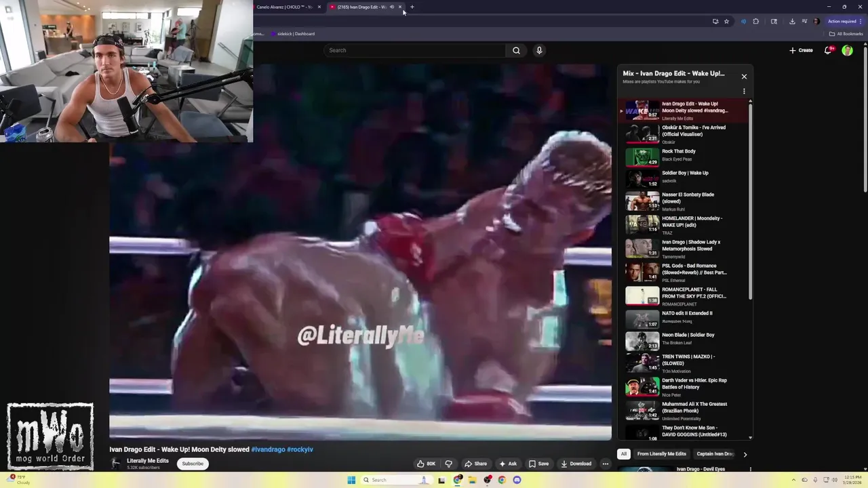
Task: Select From Literally Me Edits chip
Action: coord(662,454)
